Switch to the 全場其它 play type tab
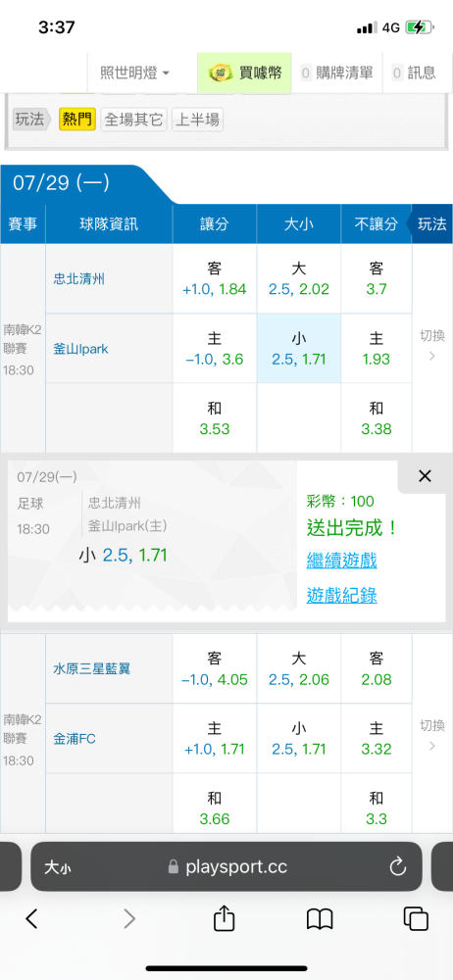Screen dimensions: 453x980 (134, 120)
